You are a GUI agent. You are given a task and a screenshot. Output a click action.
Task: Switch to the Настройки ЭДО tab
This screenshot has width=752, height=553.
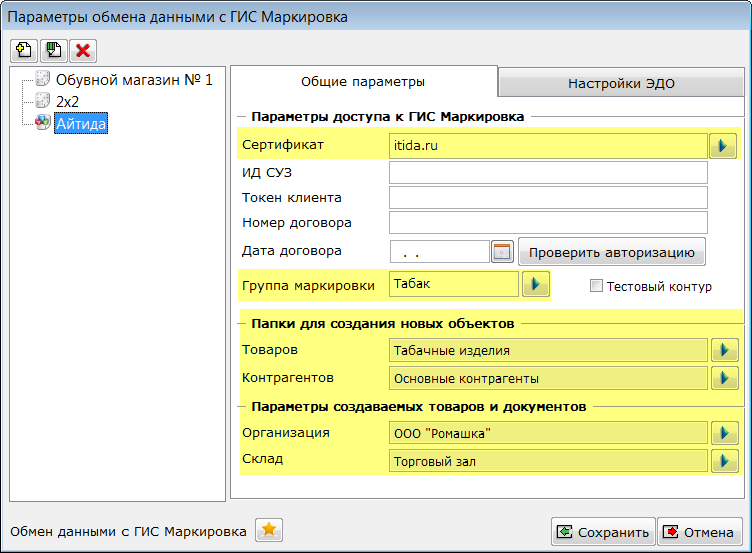(621, 83)
